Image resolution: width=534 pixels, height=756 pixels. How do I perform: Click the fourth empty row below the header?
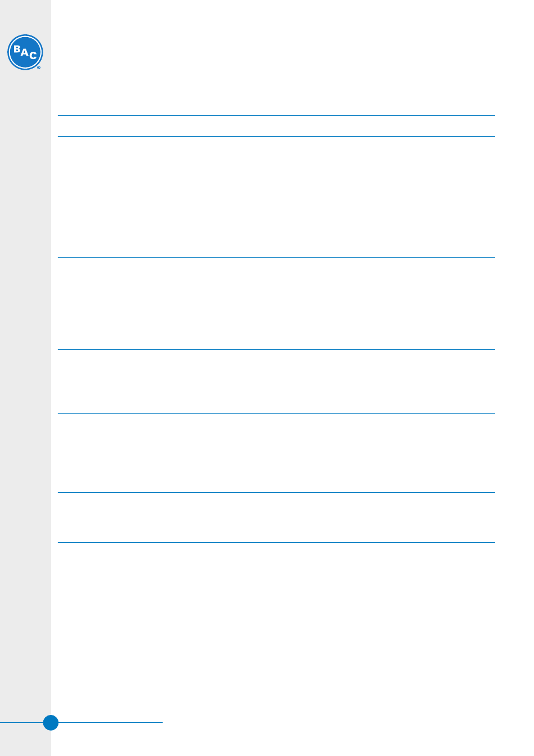[277, 453]
